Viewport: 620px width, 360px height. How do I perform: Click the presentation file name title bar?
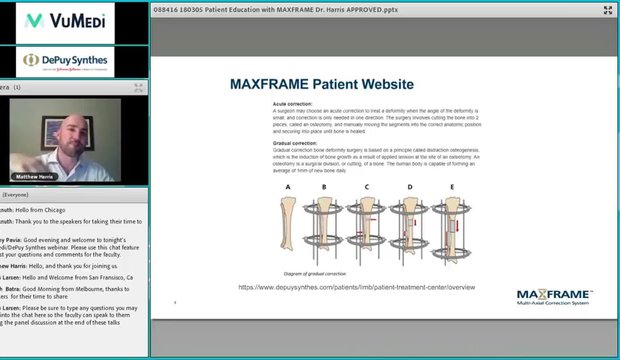(276, 10)
